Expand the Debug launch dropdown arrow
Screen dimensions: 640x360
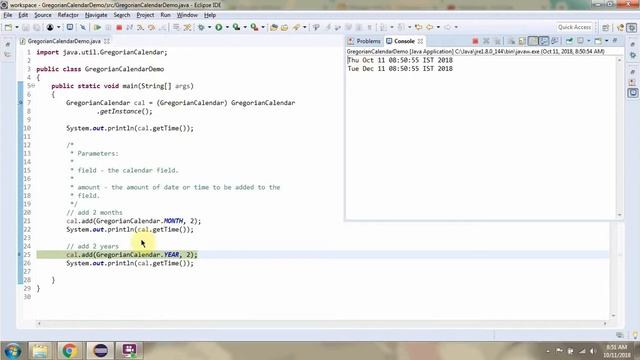click(x=209, y=27)
